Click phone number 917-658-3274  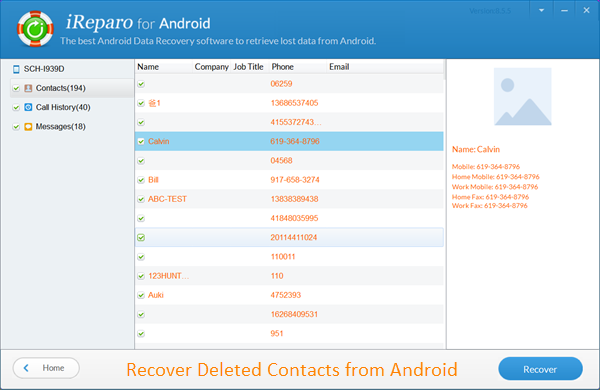(295, 180)
